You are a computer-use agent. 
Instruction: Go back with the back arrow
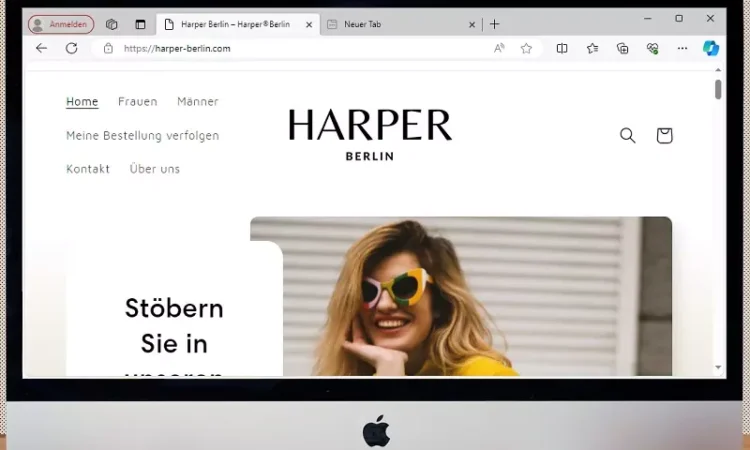pyautogui.click(x=42, y=48)
